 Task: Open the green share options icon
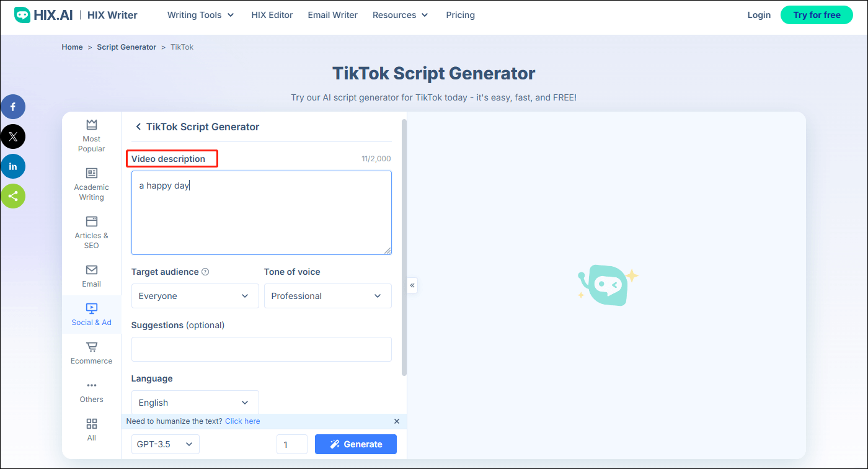click(13, 196)
